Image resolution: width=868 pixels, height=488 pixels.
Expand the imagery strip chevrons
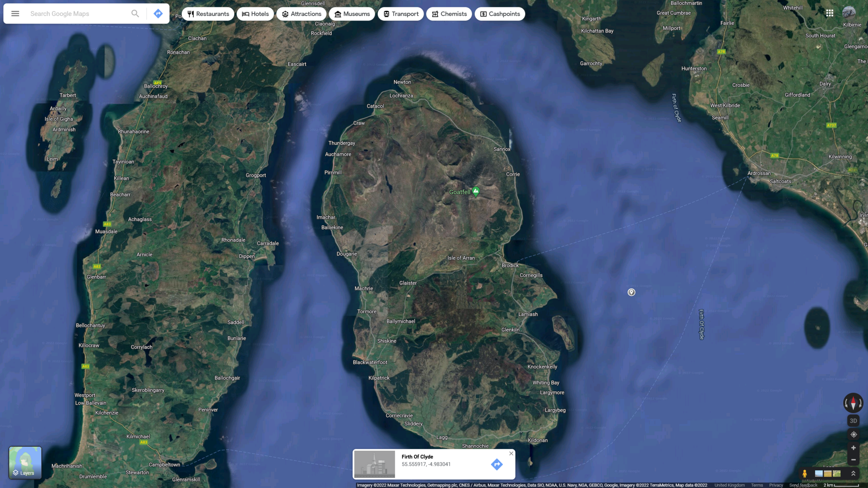point(853,473)
